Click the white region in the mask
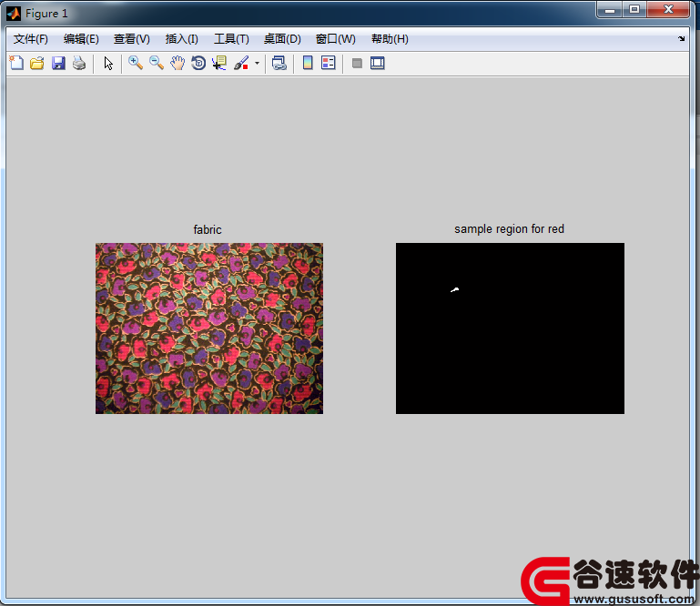The height and width of the screenshot is (606, 700). 455,290
